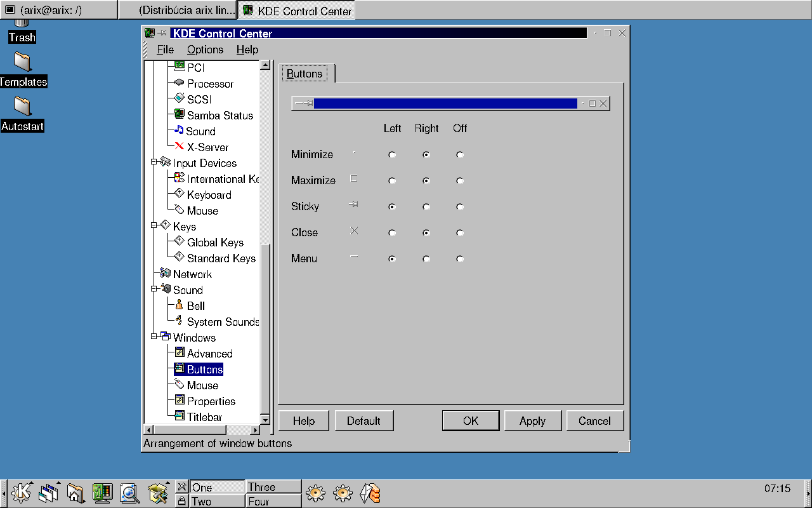The height and width of the screenshot is (508, 812).
Task: Open the SCSI info icon
Action: pyautogui.click(x=180, y=98)
